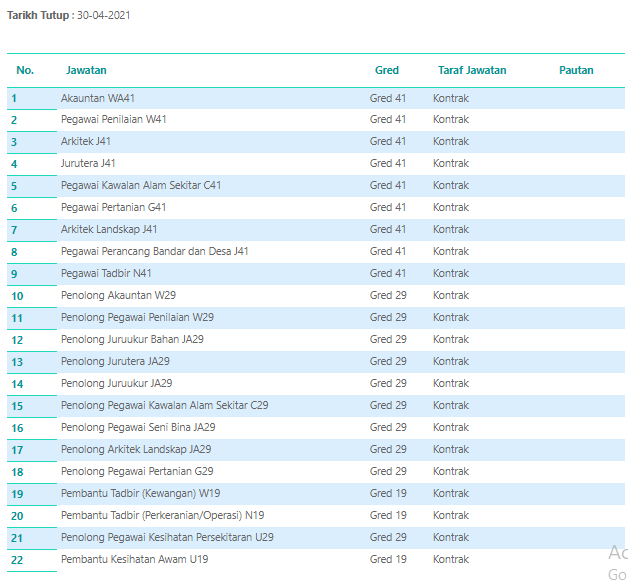Click Pembantu Tadbir (Perkeranian/Operasi) N19
628x588 pixels.
click(x=162, y=516)
